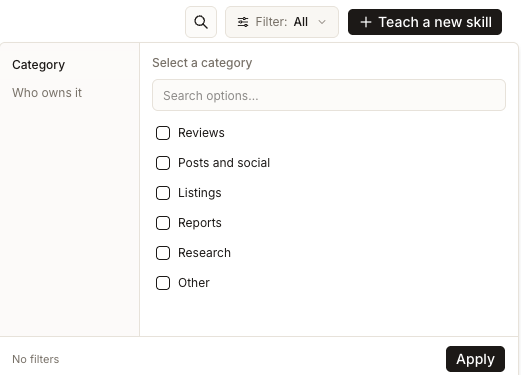This screenshot has height=375, width=521.
Task: Check the Other category checkbox
Action: tap(163, 283)
